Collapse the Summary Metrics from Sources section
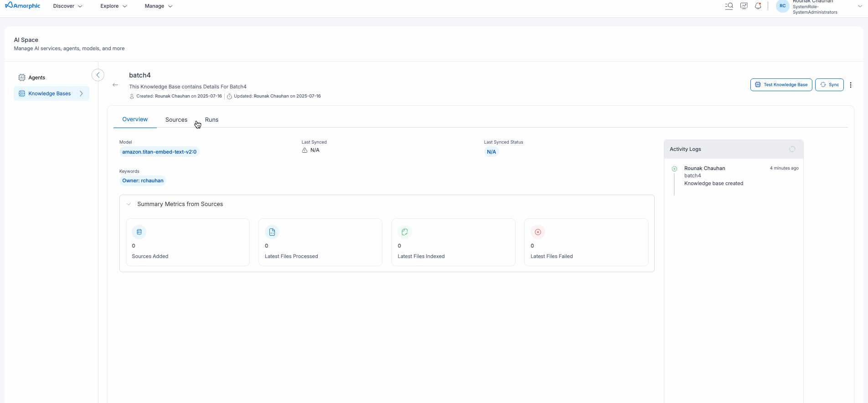 pos(129,204)
